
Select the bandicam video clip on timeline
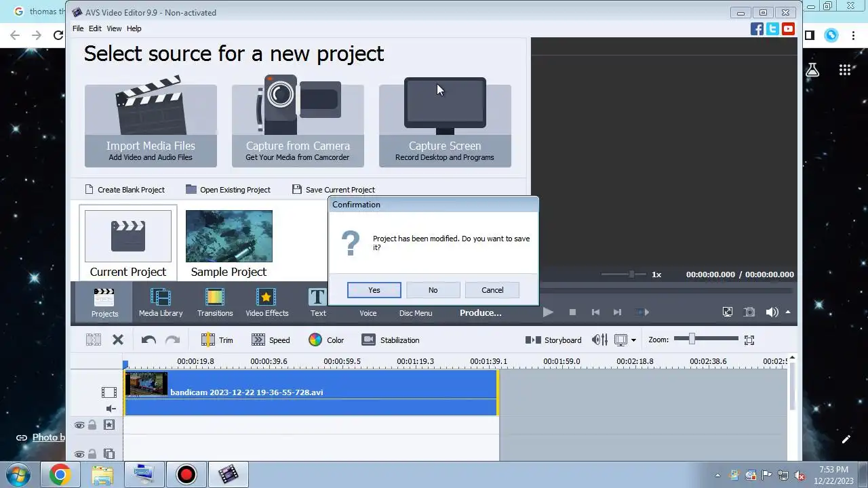[x=311, y=392]
